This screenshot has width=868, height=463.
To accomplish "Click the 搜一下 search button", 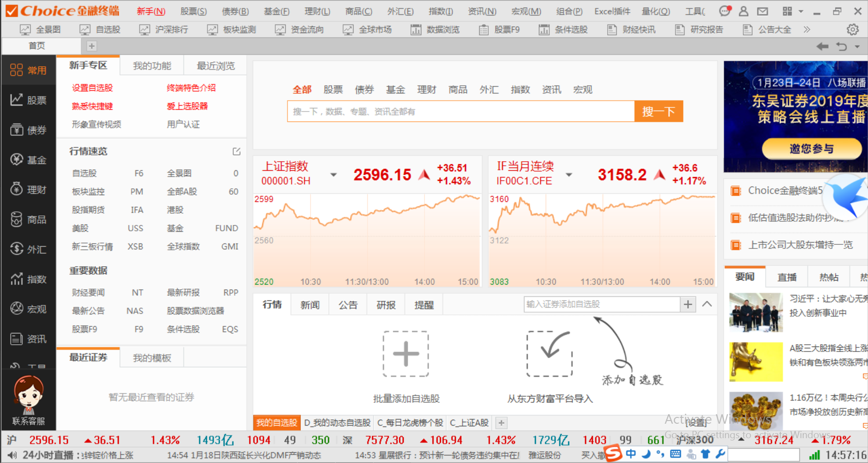I will [658, 111].
